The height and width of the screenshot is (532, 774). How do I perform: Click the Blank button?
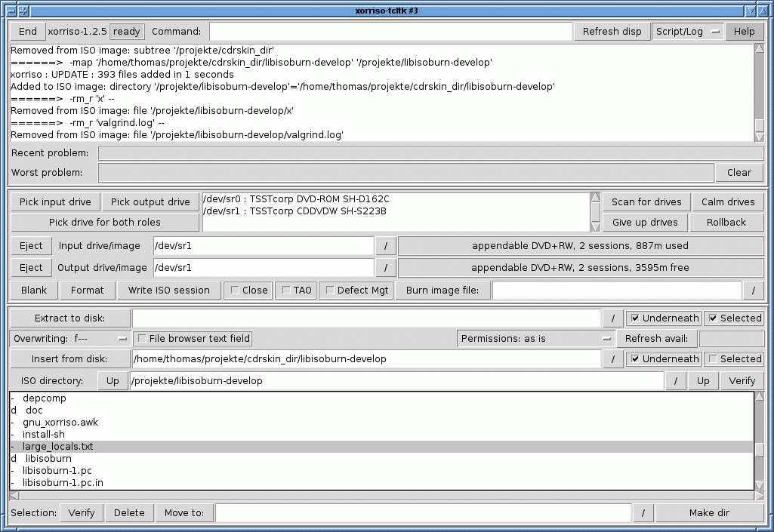pyautogui.click(x=34, y=291)
